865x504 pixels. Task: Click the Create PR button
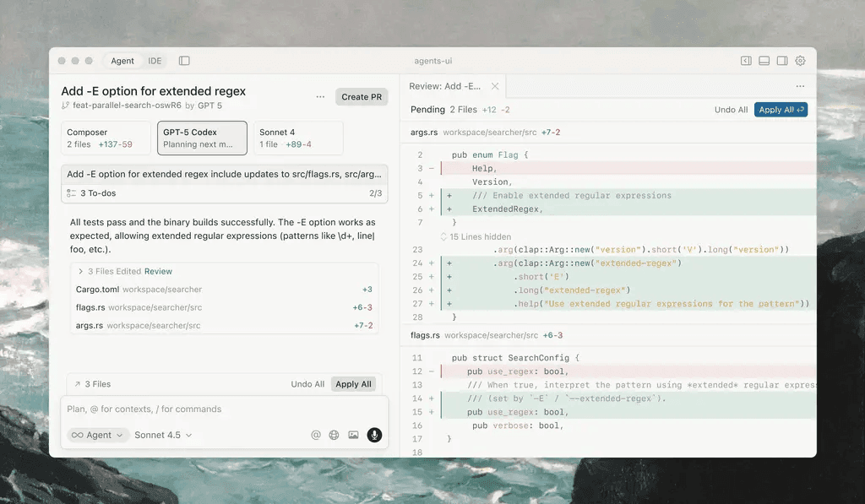tap(362, 96)
